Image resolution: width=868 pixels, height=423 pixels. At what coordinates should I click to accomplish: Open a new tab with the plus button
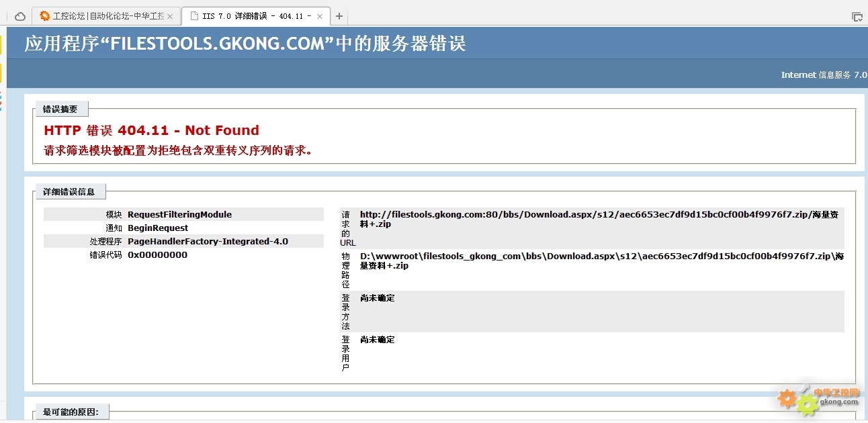coord(339,16)
